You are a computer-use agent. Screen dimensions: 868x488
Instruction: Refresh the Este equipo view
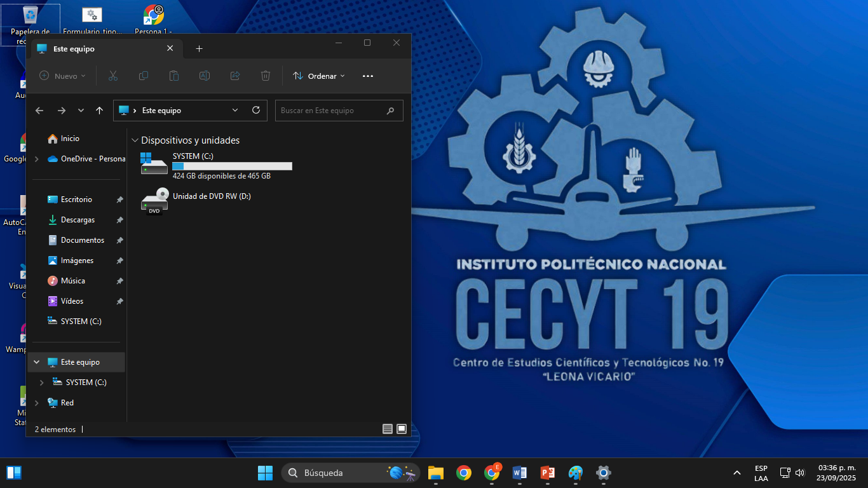(256, 110)
